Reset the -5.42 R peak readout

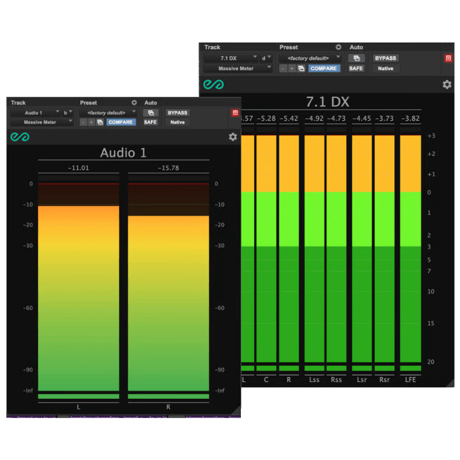[289, 118]
